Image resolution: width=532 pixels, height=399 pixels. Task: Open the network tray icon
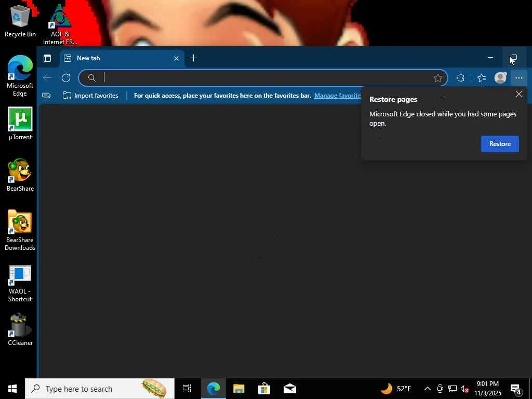coord(453,389)
